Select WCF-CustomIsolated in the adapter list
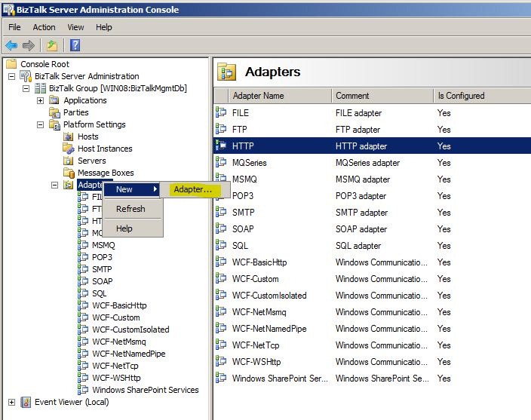Viewport: 531px width, 420px height. click(x=269, y=295)
